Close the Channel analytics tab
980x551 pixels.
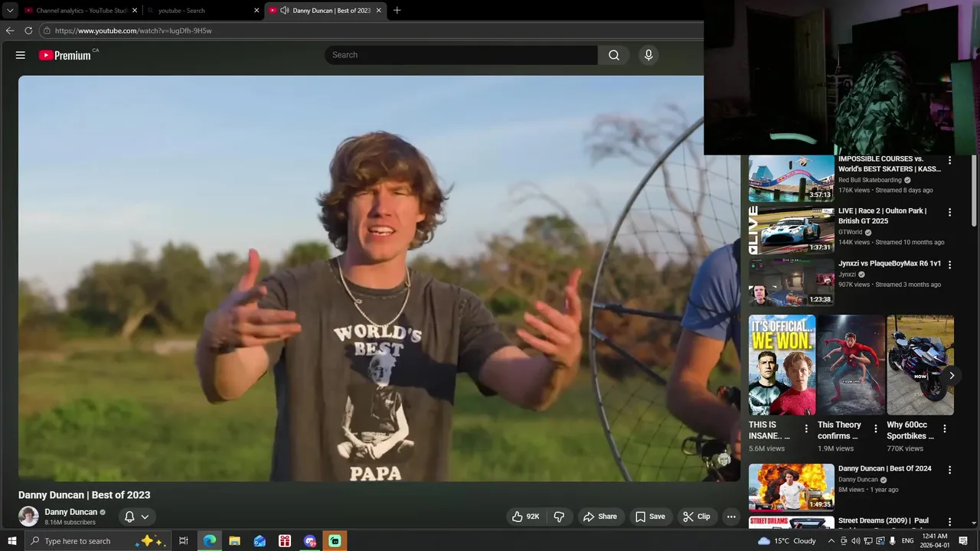click(x=135, y=11)
